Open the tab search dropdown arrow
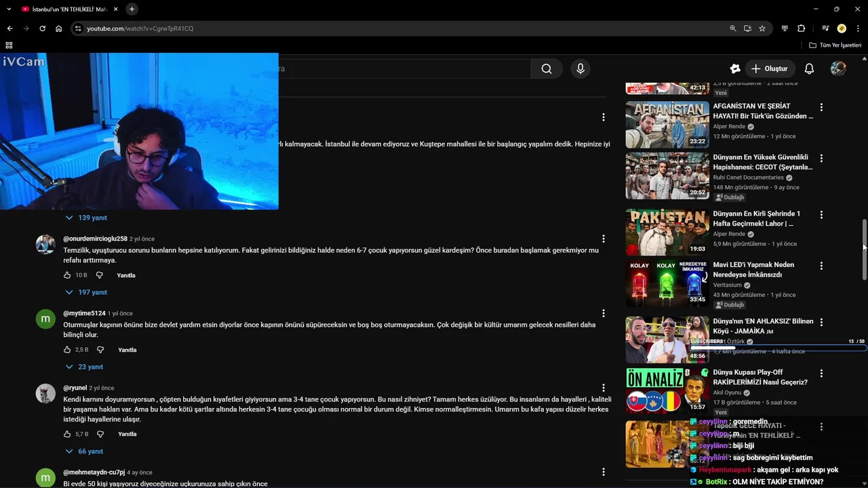 pos(9,9)
